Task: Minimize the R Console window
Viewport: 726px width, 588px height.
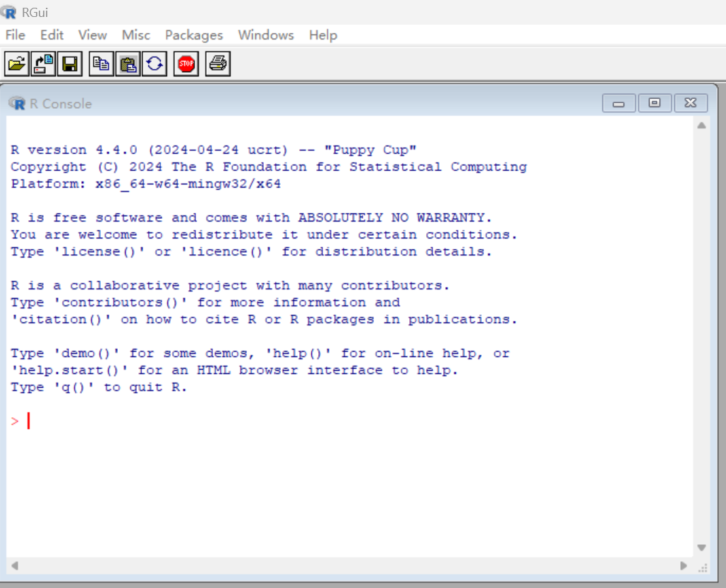Action: (619, 103)
